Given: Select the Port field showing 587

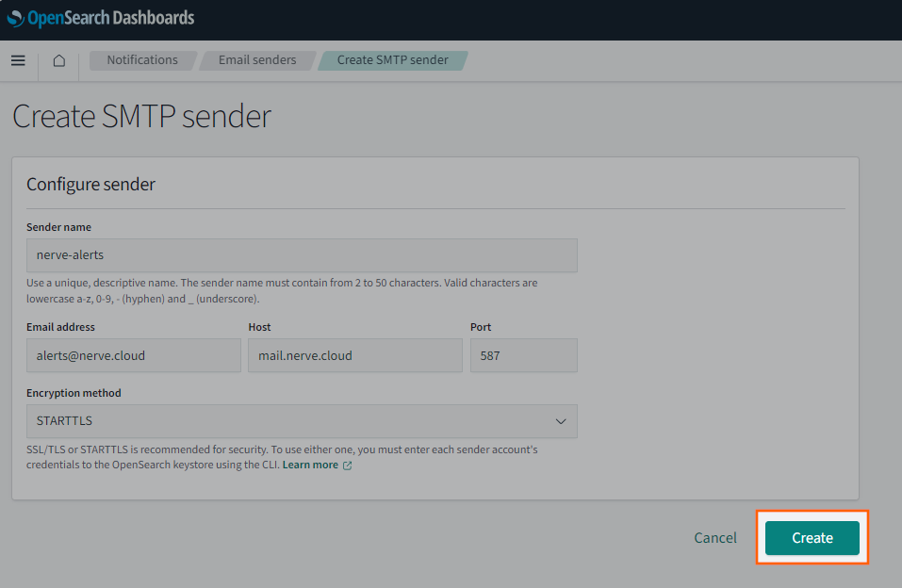Looking at the screenshot, I should [x=523, y=356].
